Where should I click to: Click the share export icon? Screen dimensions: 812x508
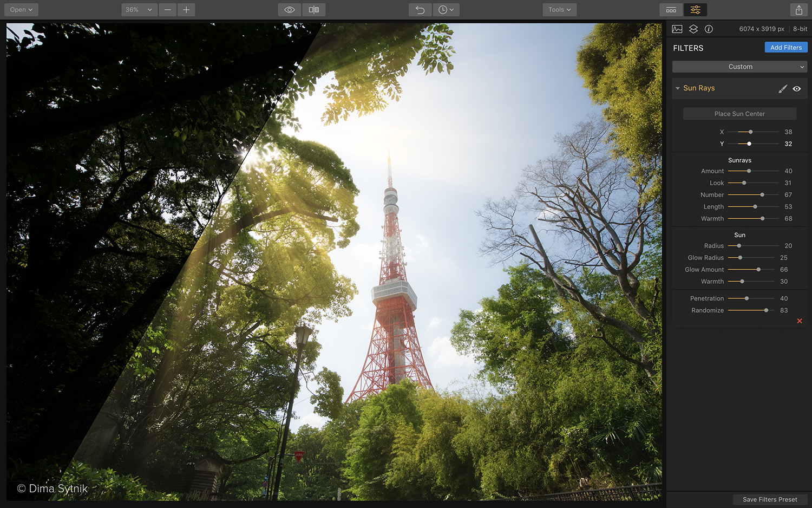(798, 10)
